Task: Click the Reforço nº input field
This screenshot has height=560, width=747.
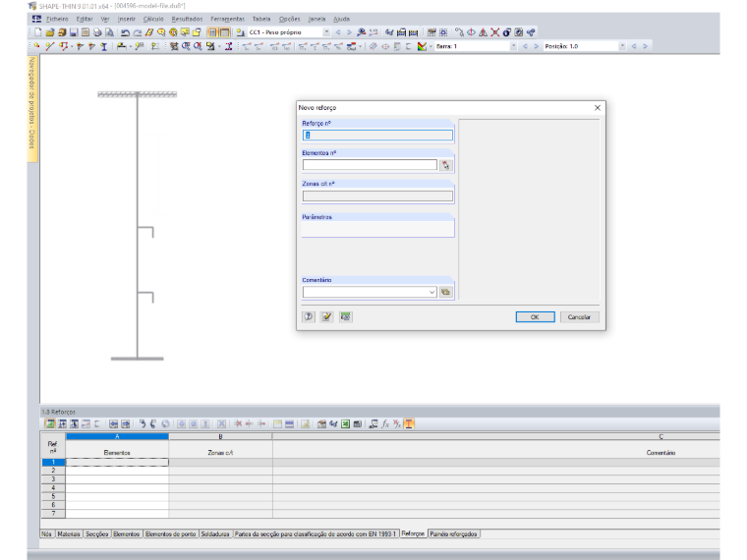Action: (377, 136)
